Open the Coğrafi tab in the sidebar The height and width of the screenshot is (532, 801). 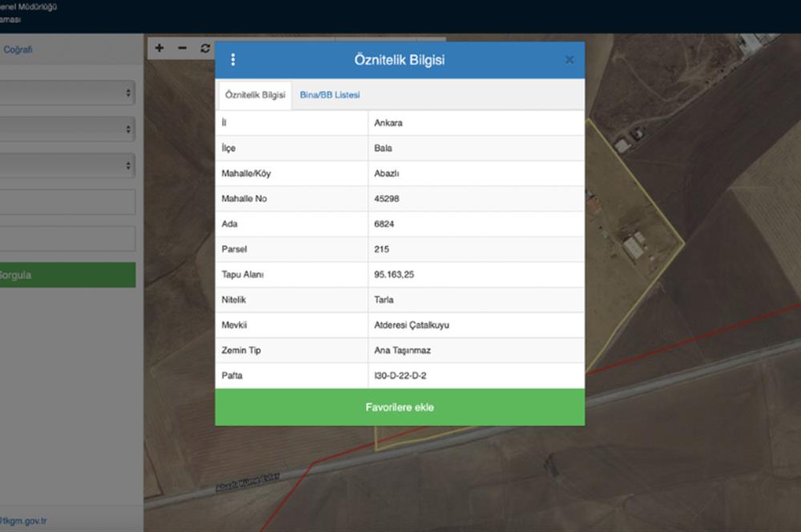pos(18,50)
